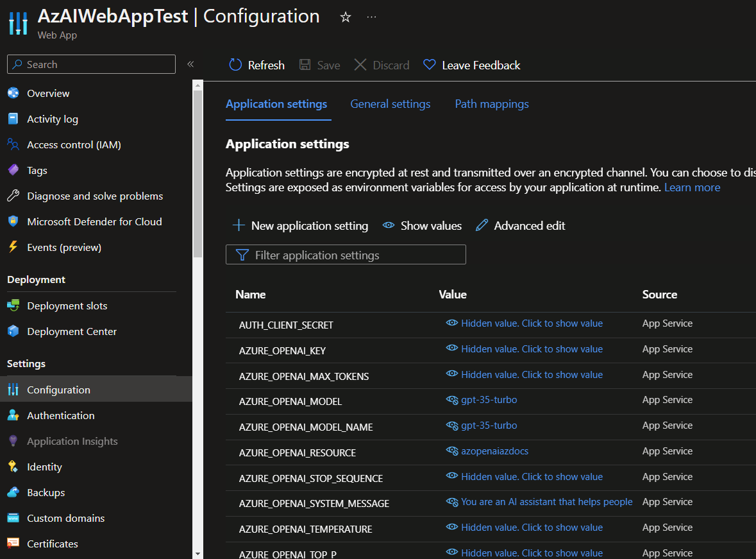Follow the Learn more link
This screenshot has height=559, width=756.
coord(692,187)
